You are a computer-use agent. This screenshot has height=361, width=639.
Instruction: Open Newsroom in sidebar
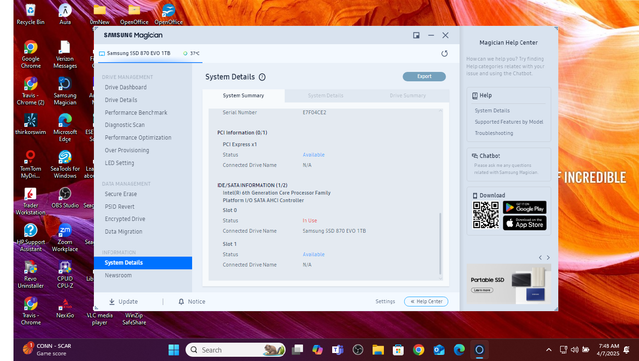click(x=118, y=275)
